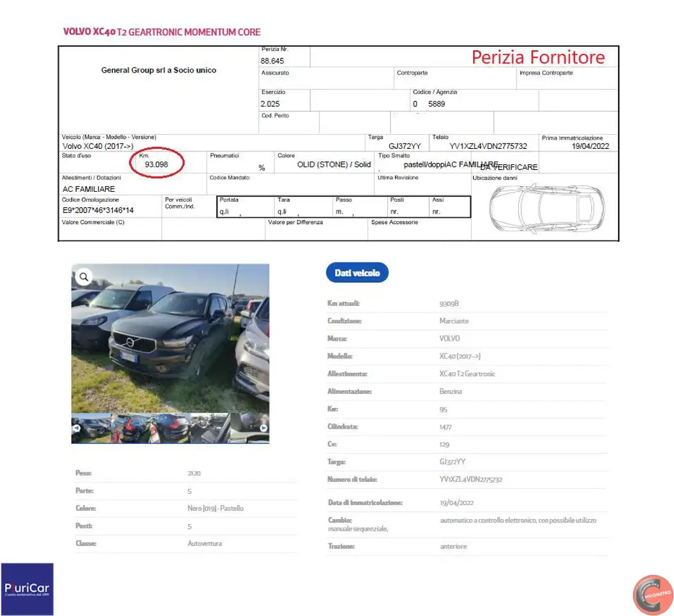Click AC FAMILIARE under Allestimenti
The image size is (674, 616).
88,189
